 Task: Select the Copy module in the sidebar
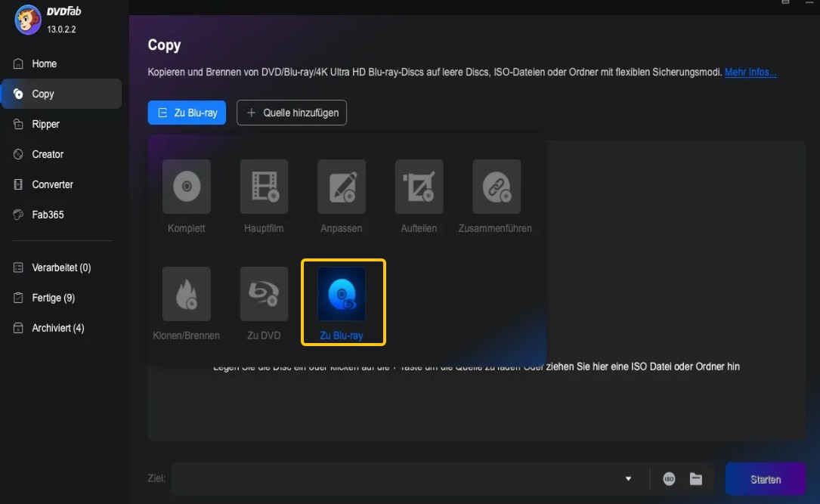[62, 94]
